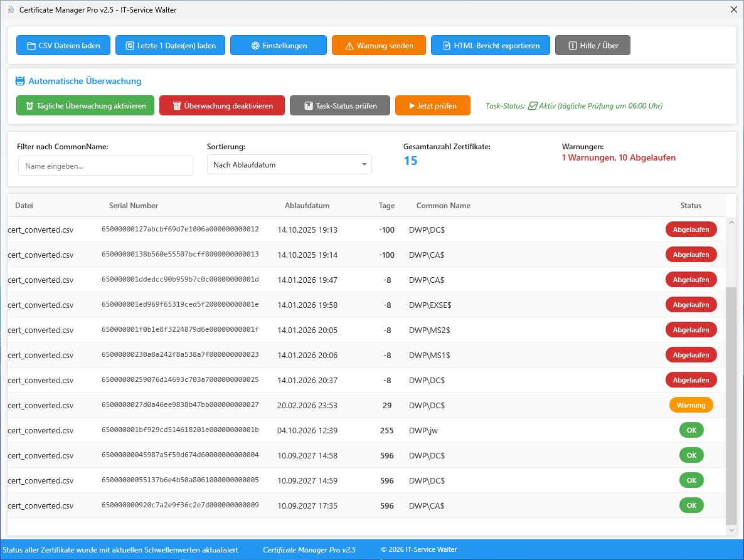
Task: Click the Filter nach CommonName input field
Action: [105, 166]
